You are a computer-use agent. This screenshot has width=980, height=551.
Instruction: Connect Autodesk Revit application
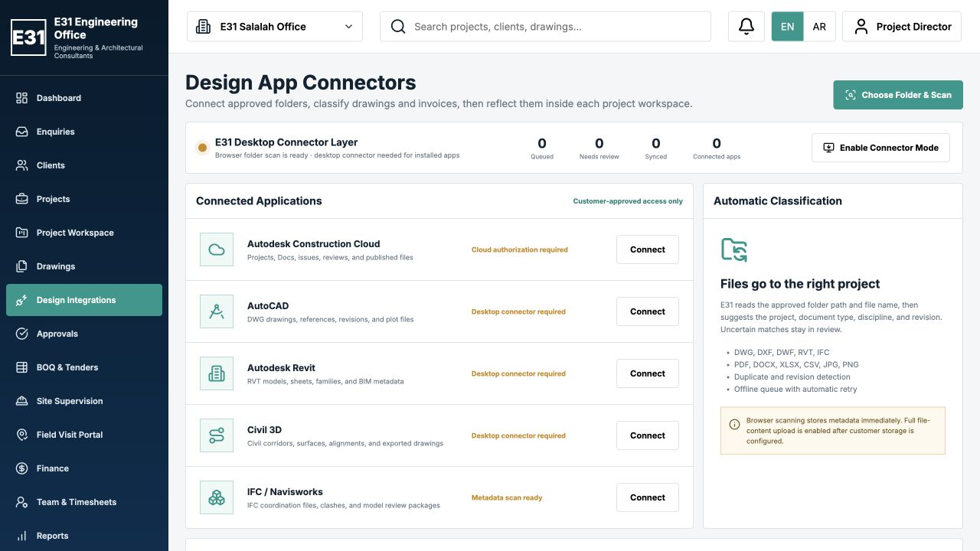648,373
